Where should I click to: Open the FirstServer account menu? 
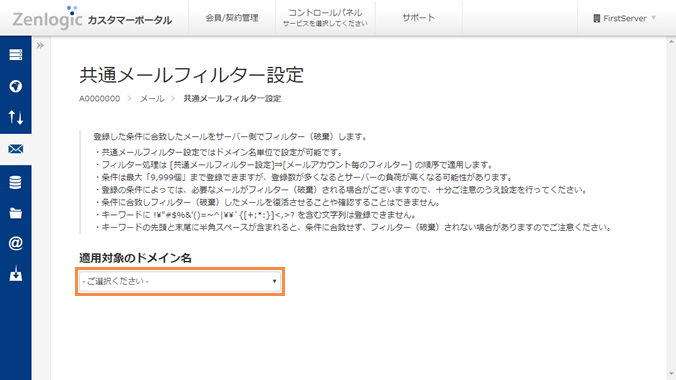(x=624, y=18)
